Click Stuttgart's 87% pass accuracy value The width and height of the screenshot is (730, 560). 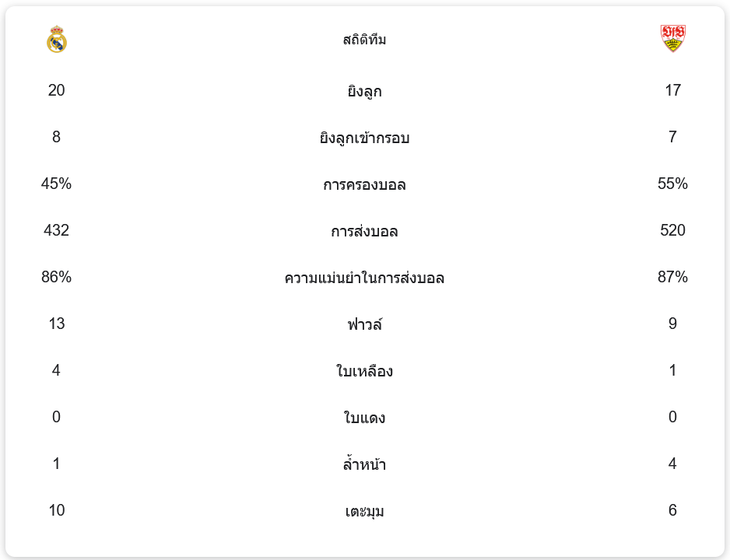click(x=672, y=277)
